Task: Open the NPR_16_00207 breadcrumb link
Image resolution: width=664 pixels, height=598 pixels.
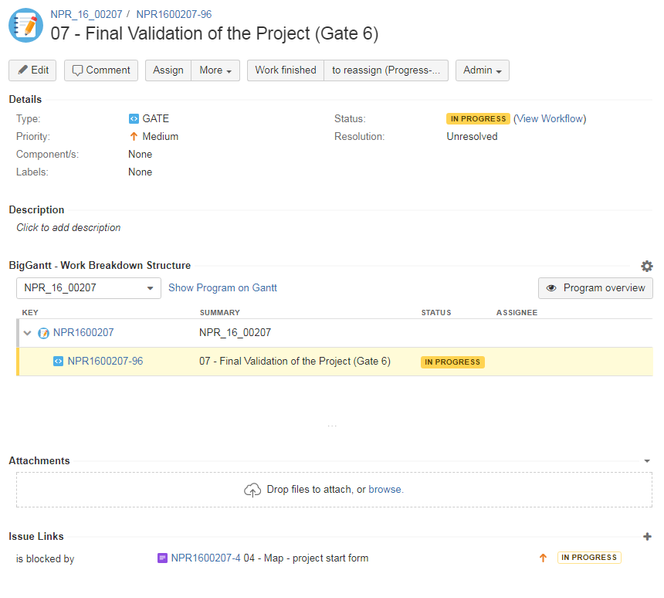Action: pos(86,14)
